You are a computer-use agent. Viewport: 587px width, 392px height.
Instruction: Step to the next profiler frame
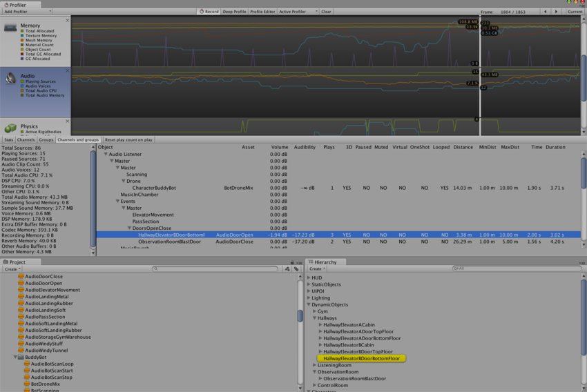tap(557, 12)
